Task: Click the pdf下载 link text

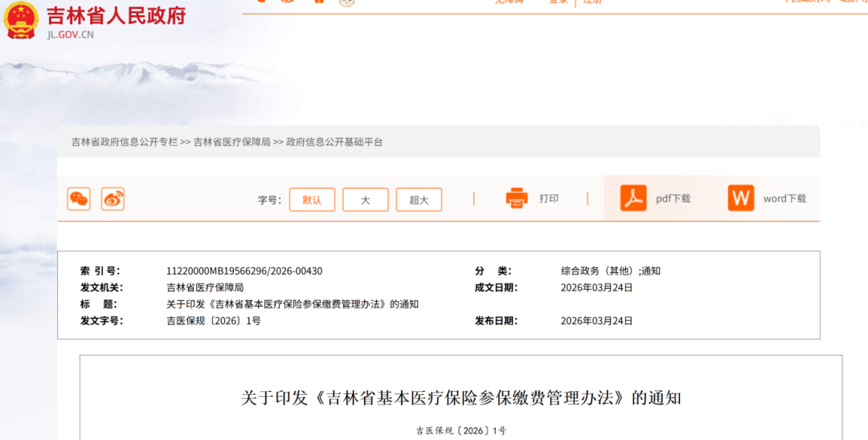Action: point(674,198)
